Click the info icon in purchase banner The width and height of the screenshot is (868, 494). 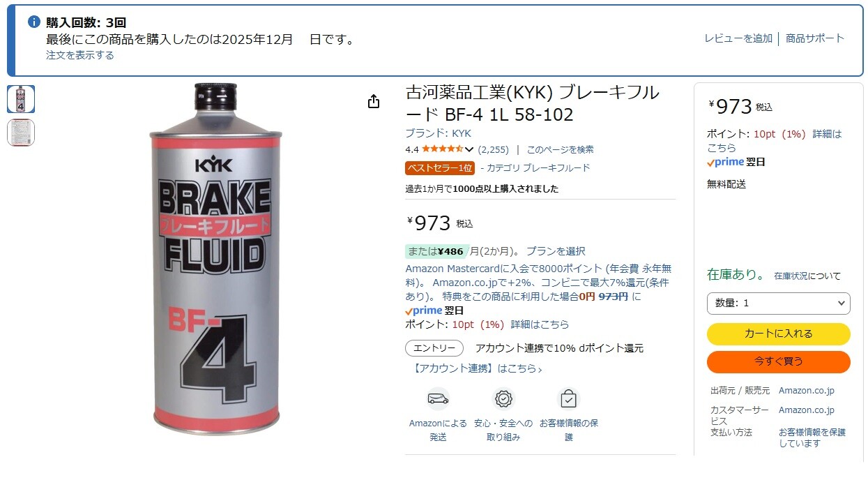pos(34,22)
